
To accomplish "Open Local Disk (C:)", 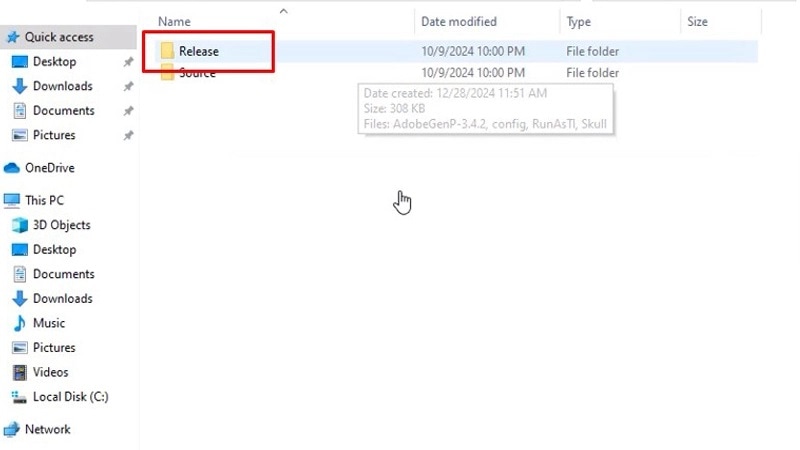I will pos(71,397).
